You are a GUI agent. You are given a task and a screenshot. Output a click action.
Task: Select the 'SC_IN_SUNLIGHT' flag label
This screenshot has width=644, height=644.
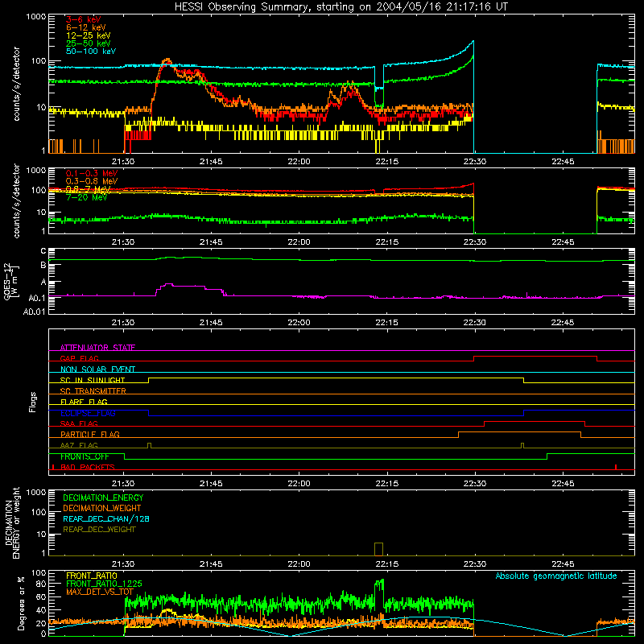click(x=93, y=380)
